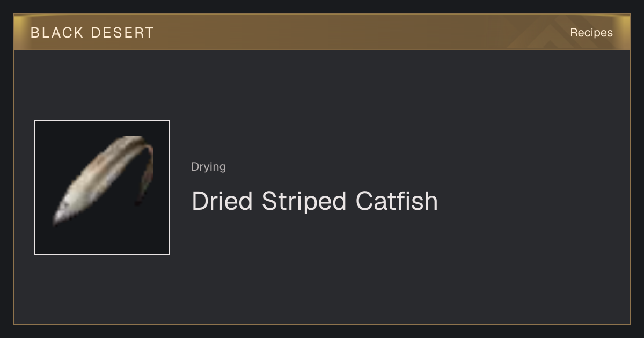Click the word Catfish in the title

pos(397,201)
